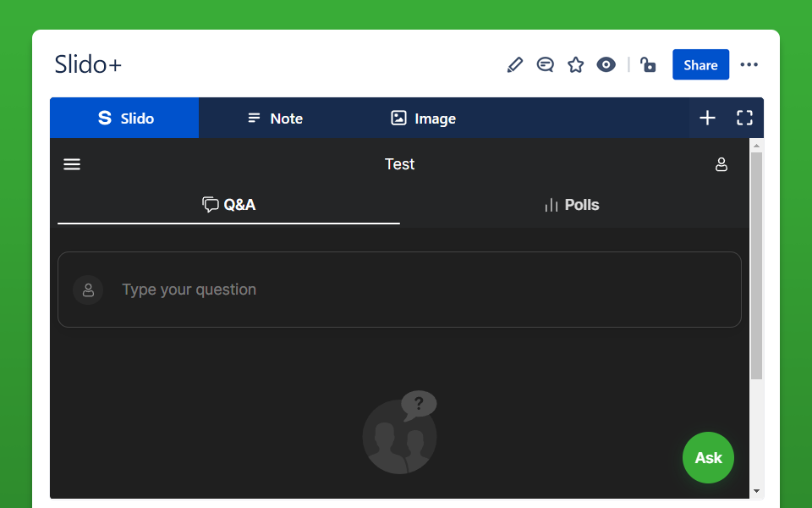Click the scrollbar down arrow
Screen dimensions: 812x508
click(x=756, y=490)
